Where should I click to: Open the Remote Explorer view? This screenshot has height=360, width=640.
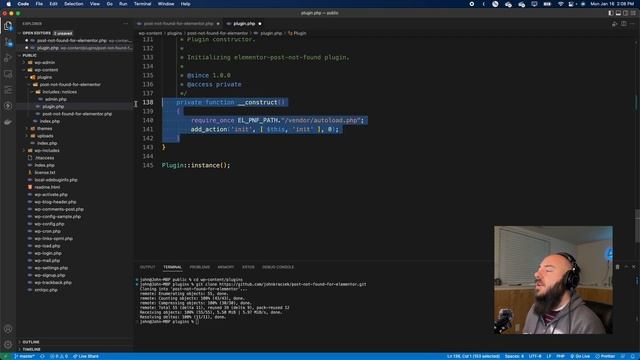(x=8, y=74)
